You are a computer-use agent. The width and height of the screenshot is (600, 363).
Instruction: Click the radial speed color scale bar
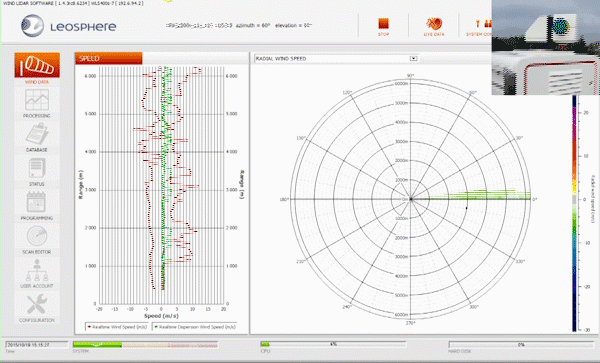574,213
